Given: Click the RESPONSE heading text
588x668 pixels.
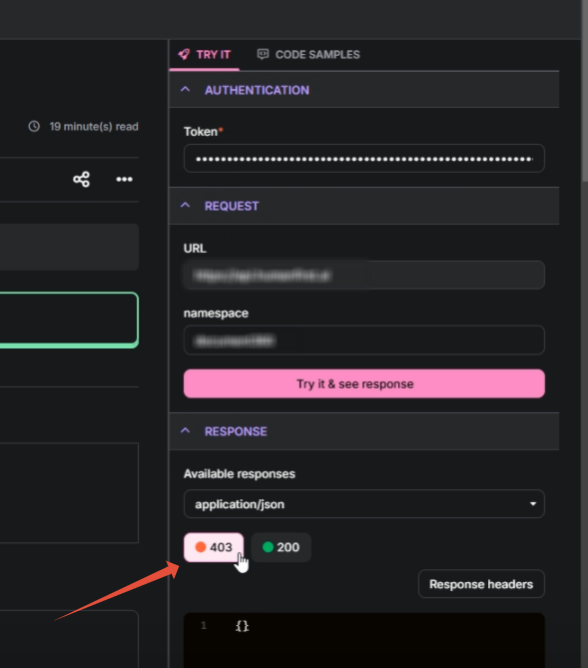Looking at the screenshot, I should (236, 432).
